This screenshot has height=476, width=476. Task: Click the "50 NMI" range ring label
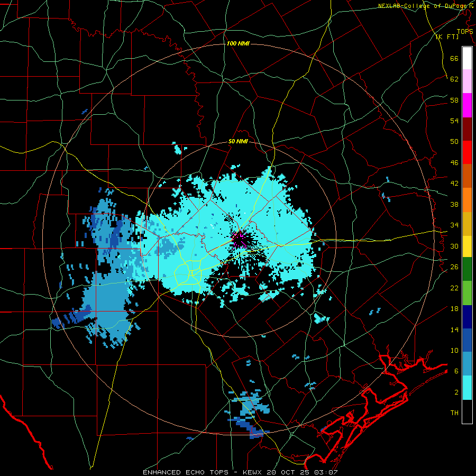[x=237, y=141]
